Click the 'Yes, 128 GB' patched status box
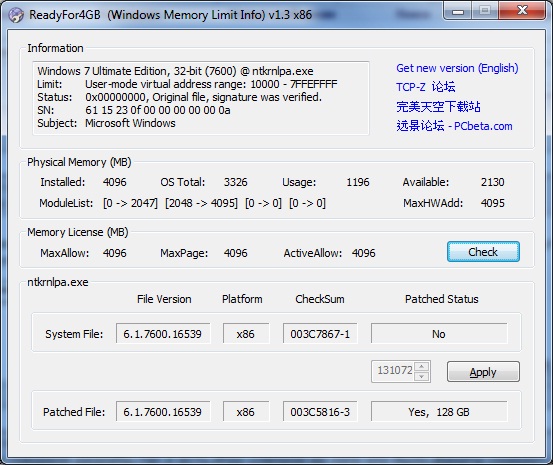Viewport: 553px width, 465px height. click(439, 411)
